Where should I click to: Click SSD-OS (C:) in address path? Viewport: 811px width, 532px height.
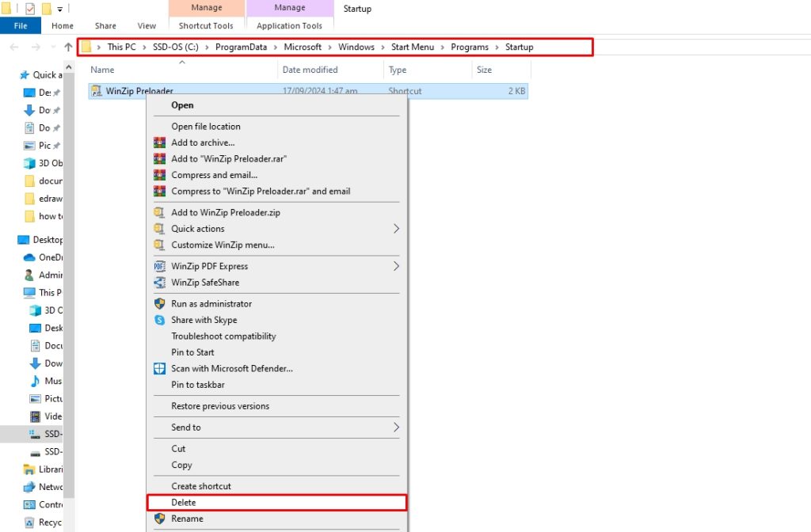[175, 47]
